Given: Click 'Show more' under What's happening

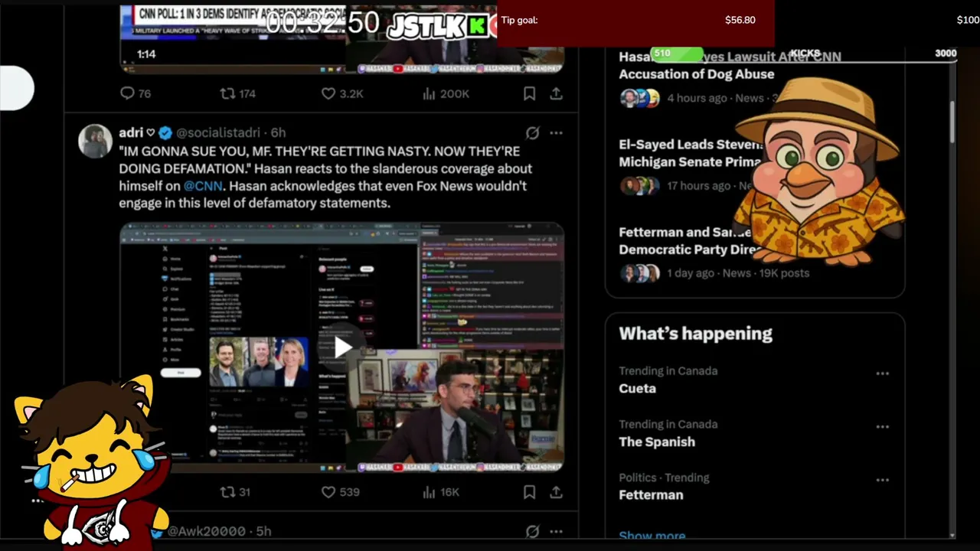Looking at the screenshot, I should click(652, 535).
